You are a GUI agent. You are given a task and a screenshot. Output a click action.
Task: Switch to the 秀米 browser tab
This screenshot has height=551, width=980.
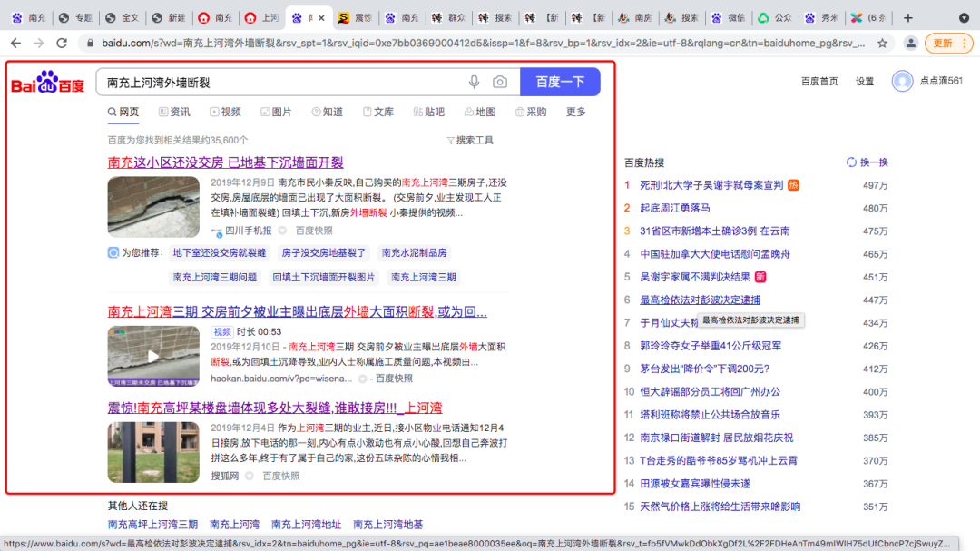(820, 18)
